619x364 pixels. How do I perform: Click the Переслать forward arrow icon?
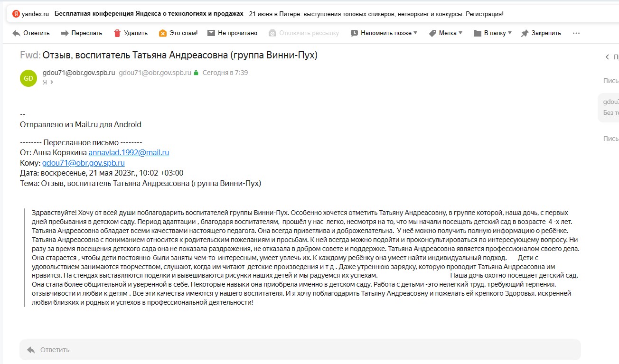click(x=65, y=33)
